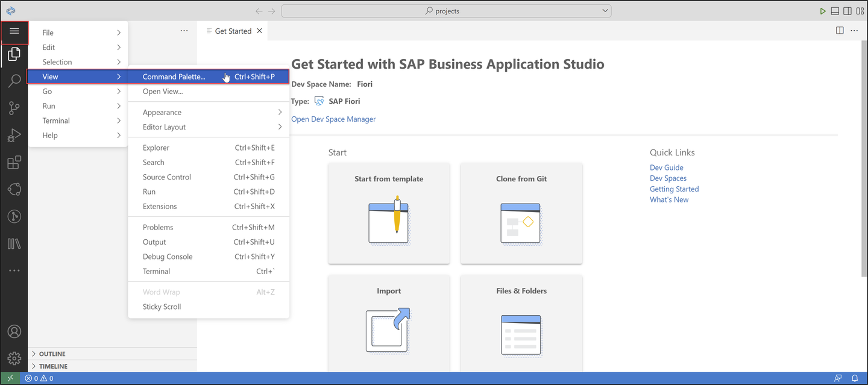Open the Search magnifier in activity bar
Image resolution: width=868 pixels, height=385 pixels.
tap(14, 81)
